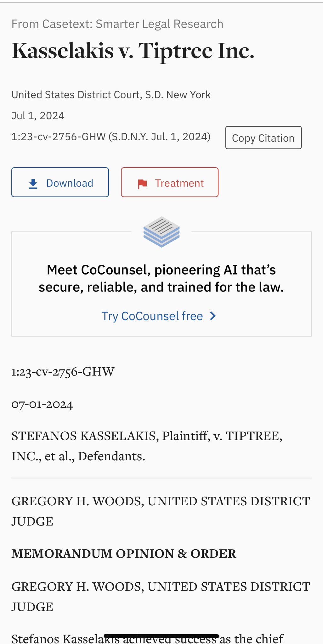The image size is (323, 644).
Task: Click the chevron after Try CoCounsel free
Action: pos(213,316)
